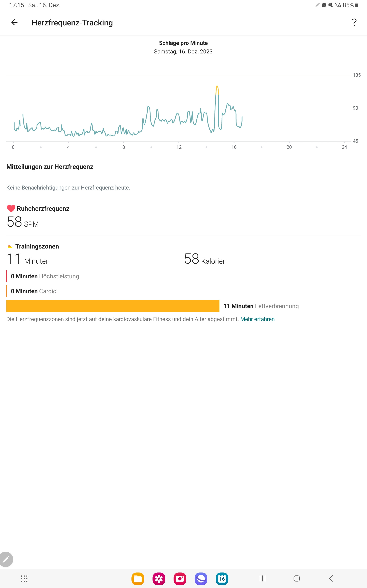The image size is (367, 588).
Task: Tap the yellow peak on heart-rate graph
Action: [217, 90]
